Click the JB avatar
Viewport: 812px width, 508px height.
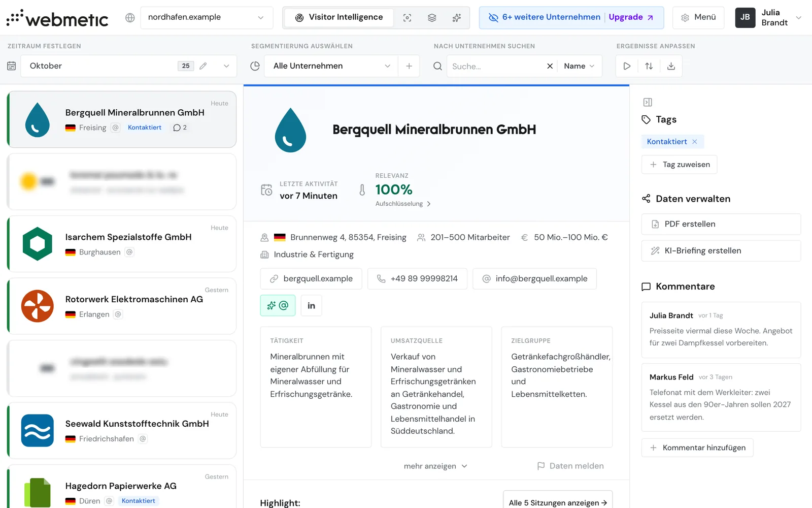[745, 18]
